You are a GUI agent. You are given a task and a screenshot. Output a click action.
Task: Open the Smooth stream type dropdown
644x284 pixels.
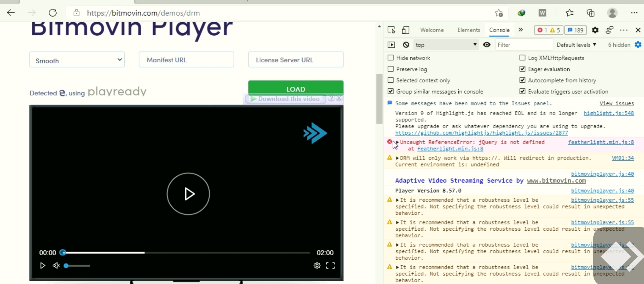click(77, 60)
